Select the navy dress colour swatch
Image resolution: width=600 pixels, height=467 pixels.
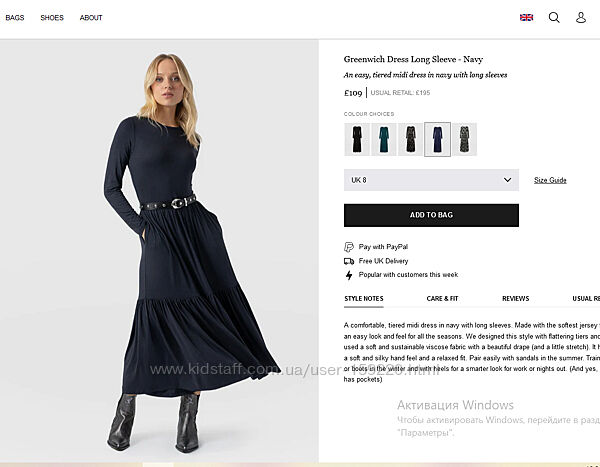pos(437,139)
